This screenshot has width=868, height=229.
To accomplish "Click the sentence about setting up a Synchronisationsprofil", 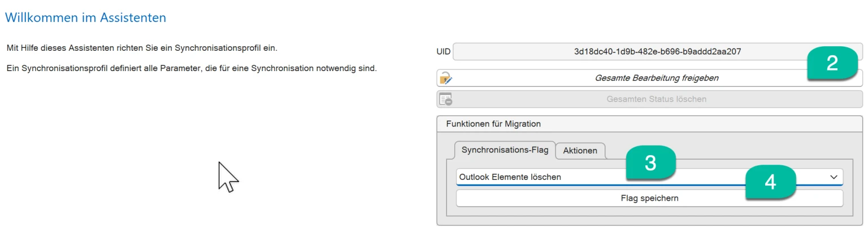I will click(x=142, y=48).
